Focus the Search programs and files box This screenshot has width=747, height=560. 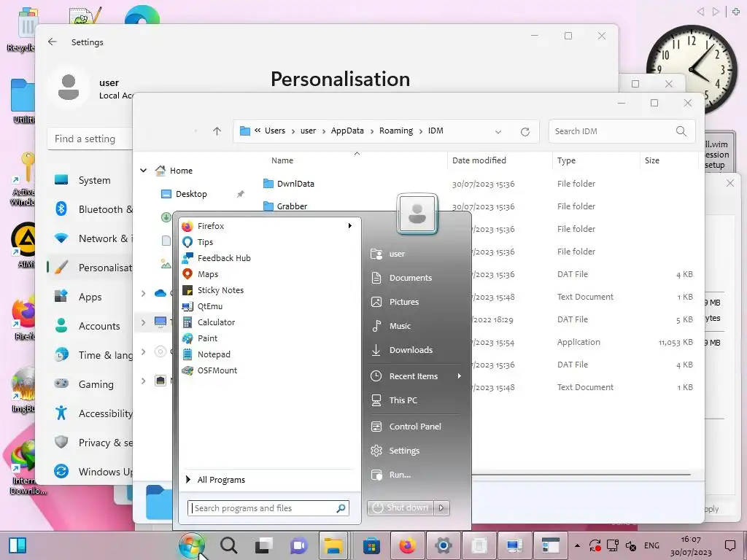click(x=268, y=508)
